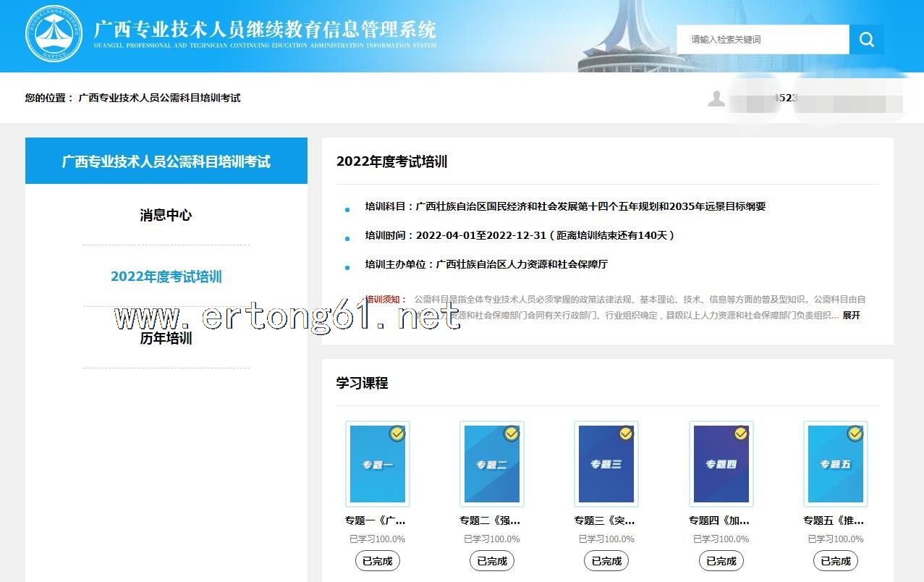Open the 专题五 course cover icon
This screenshot has height=582, width=924.
click(835, 464)
